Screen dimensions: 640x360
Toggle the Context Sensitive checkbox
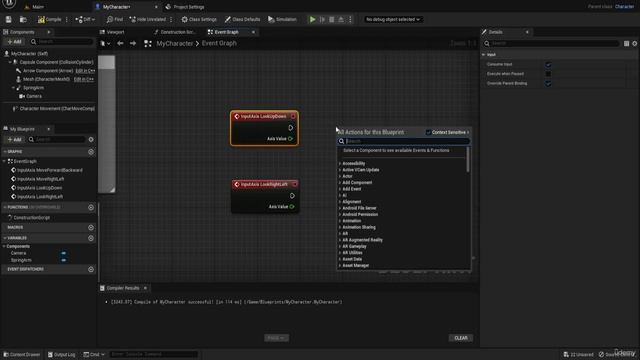pyautogui.click(x=428, y=132)
